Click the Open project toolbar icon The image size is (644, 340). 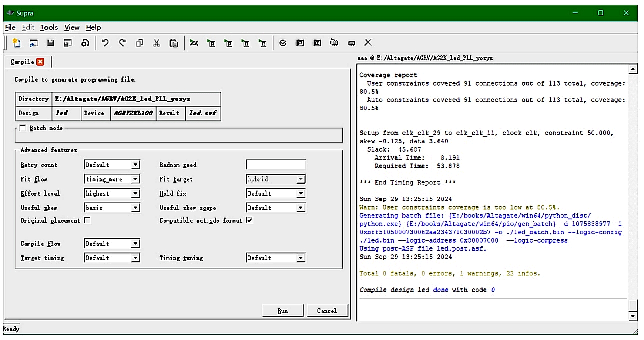(33, 43)
